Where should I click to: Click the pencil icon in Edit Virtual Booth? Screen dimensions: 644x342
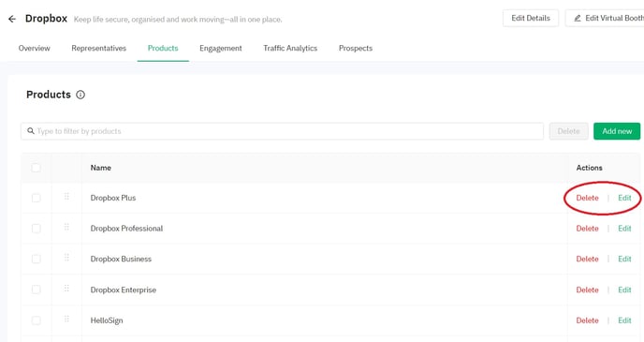click(577, 19)
